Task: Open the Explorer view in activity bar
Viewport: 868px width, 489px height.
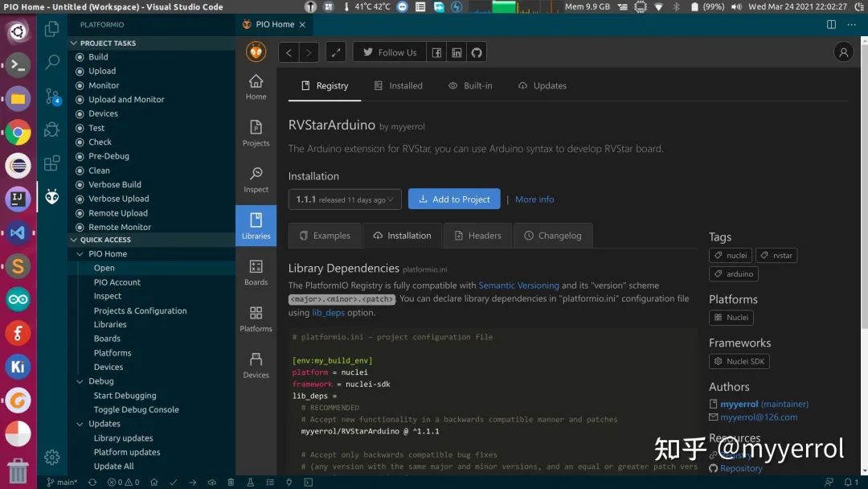Action: 51,28
